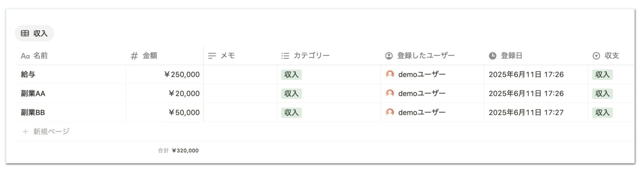Select the ¥20,000 amount cell
Screen dimensions: 644x174
(x=165, y=94)
